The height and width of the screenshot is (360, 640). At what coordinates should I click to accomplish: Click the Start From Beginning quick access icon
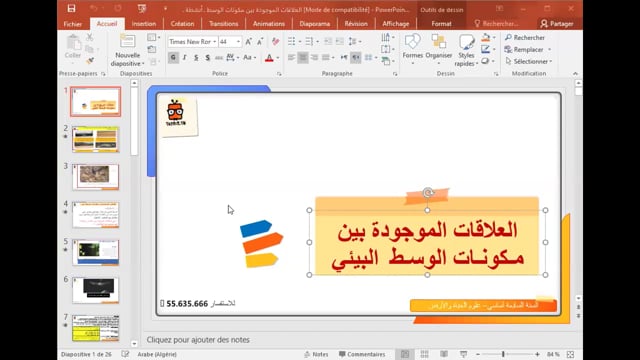pyautogui.click(x=142, y=9)
